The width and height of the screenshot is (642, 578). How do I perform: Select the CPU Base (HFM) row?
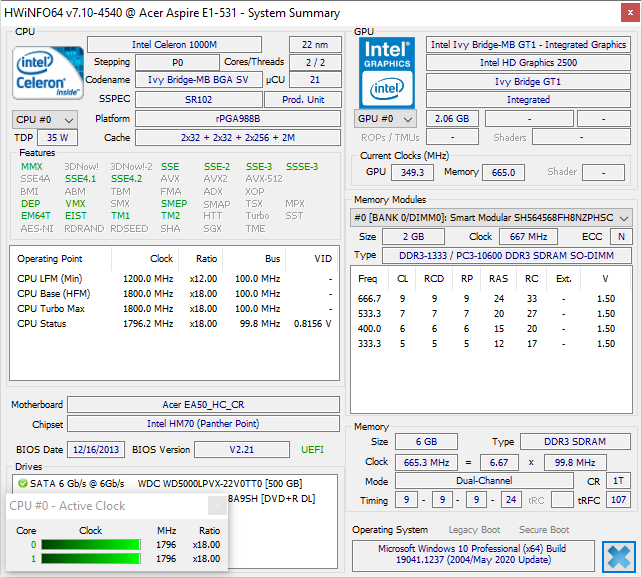tap(174, 294)
